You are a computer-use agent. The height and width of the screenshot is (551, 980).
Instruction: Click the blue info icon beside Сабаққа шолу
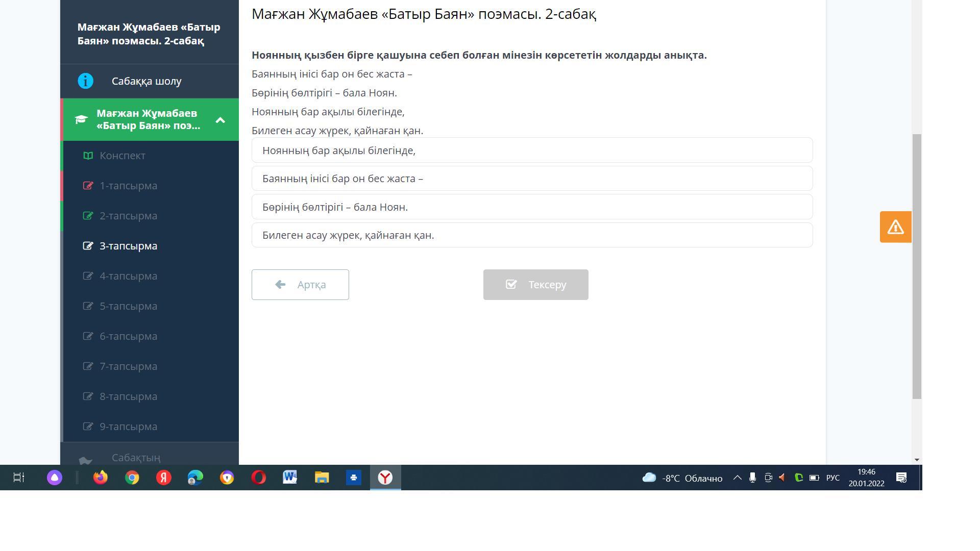[x=85, y=81]
